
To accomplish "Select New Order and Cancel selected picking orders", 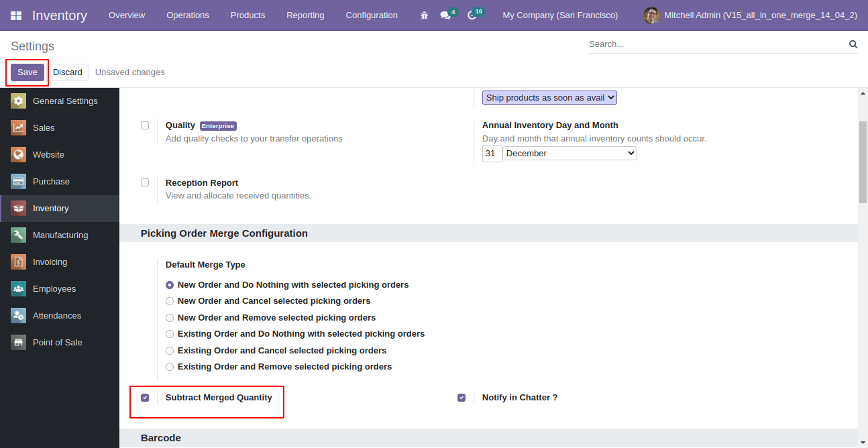I will tap(170, 301).
